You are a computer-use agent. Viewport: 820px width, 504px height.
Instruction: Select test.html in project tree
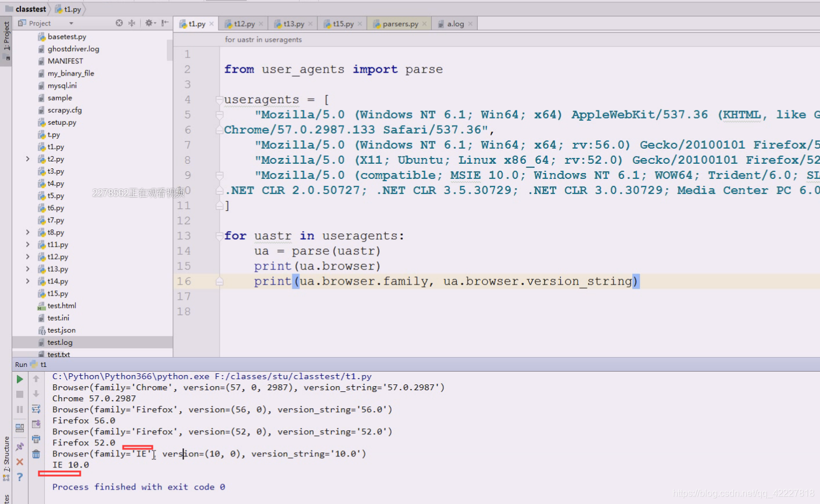(61, 305)
